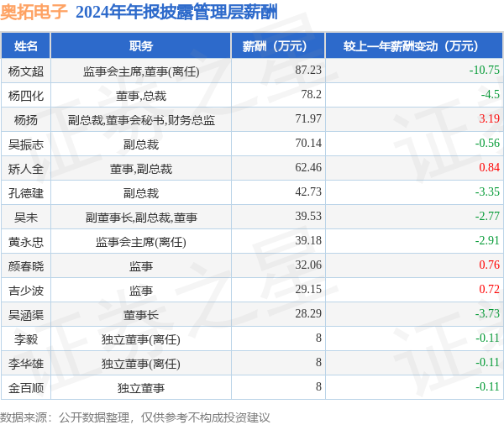Click the change value -4.5
This screenshot has height=425, width=504.
491,94
